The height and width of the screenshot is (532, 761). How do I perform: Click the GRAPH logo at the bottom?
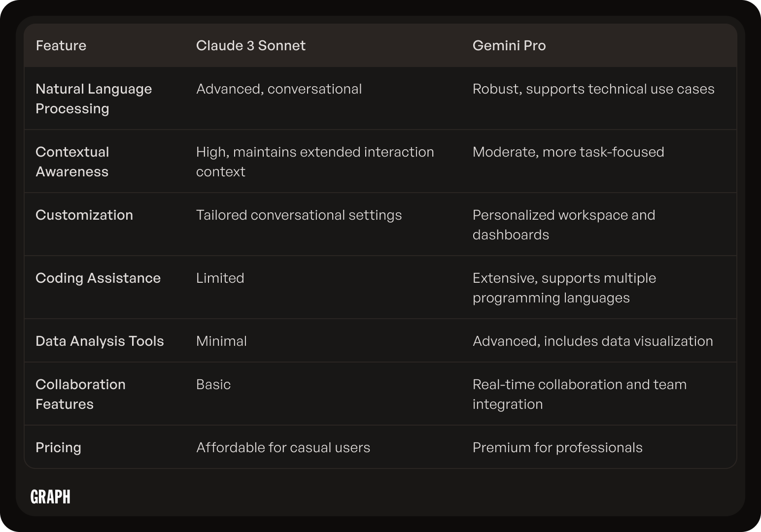coord(50,497)
